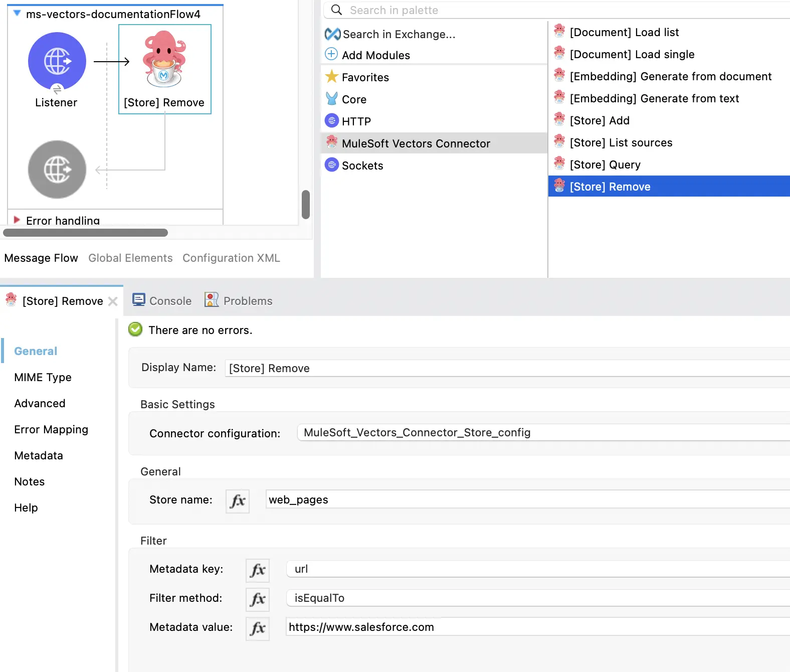
Task: Close the [Store] Remove properties tab
Action: (113, 301)
